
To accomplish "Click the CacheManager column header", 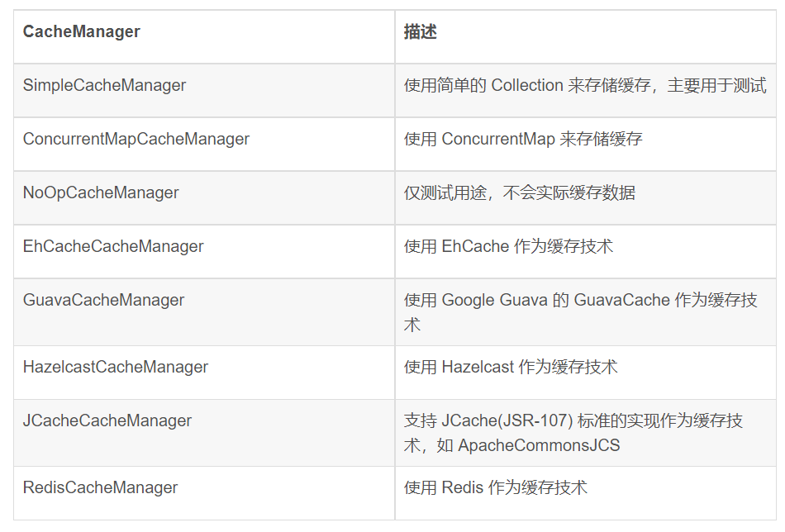I will tap(81, 32).
